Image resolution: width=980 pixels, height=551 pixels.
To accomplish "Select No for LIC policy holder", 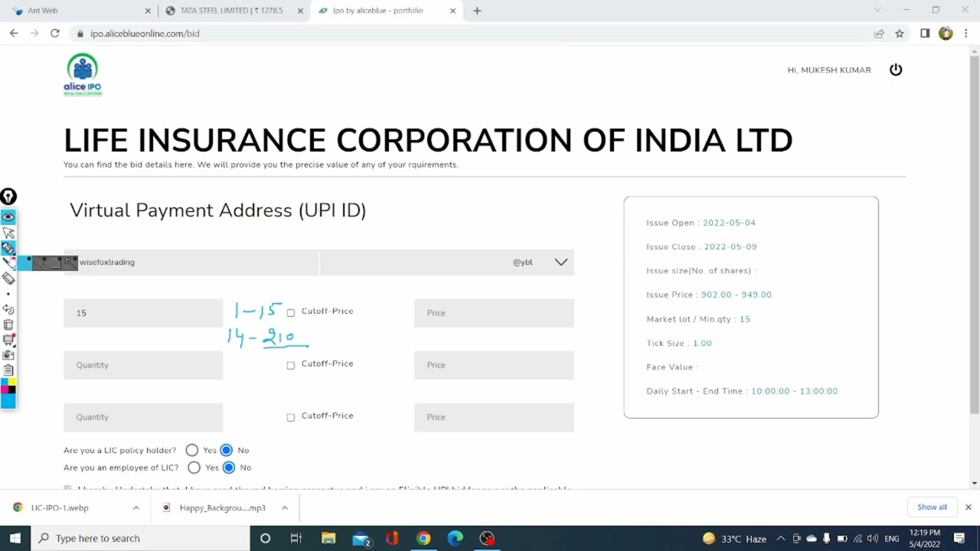I will pos(227,450).
